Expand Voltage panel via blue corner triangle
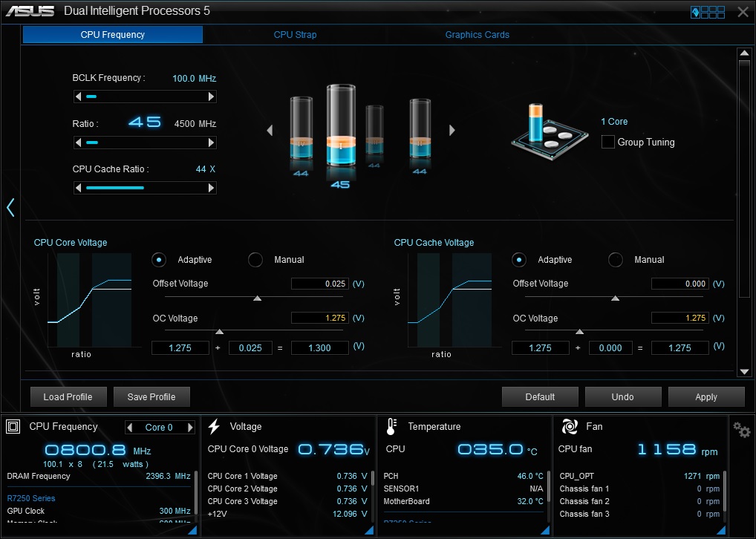This screenshot has height=539, width=756. tap(369, 530)
